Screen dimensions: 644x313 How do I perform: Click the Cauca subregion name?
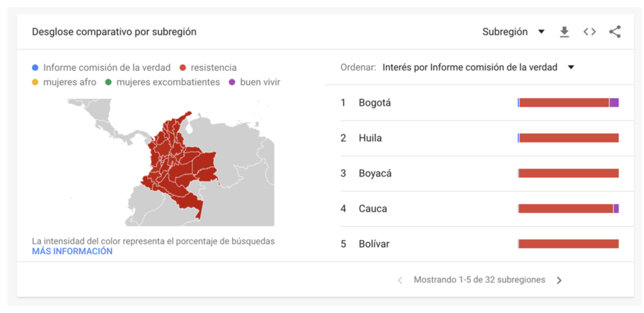373,209
